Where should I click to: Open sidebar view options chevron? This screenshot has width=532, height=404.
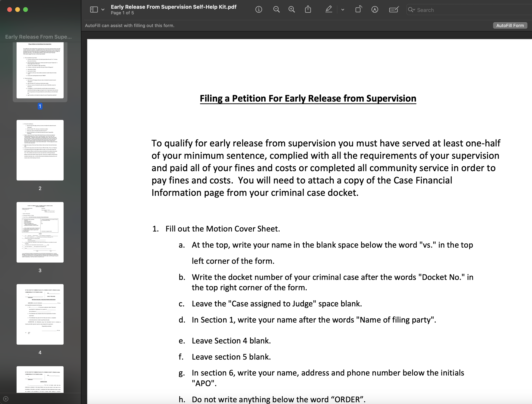(103, 10)
